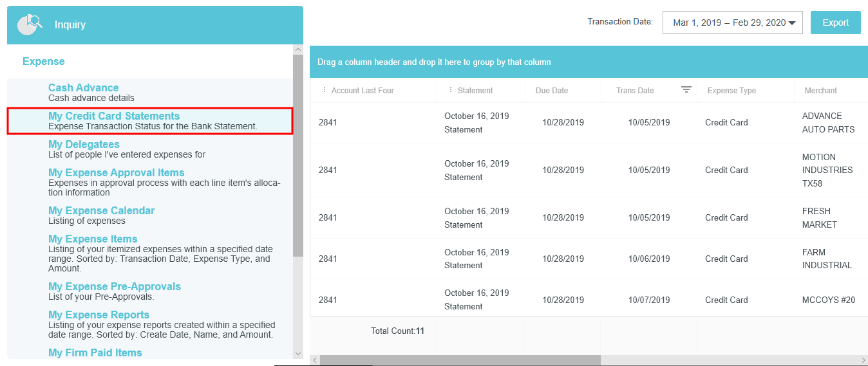Click the Expense Type column header
868x366 pixels.
[731, 91]
